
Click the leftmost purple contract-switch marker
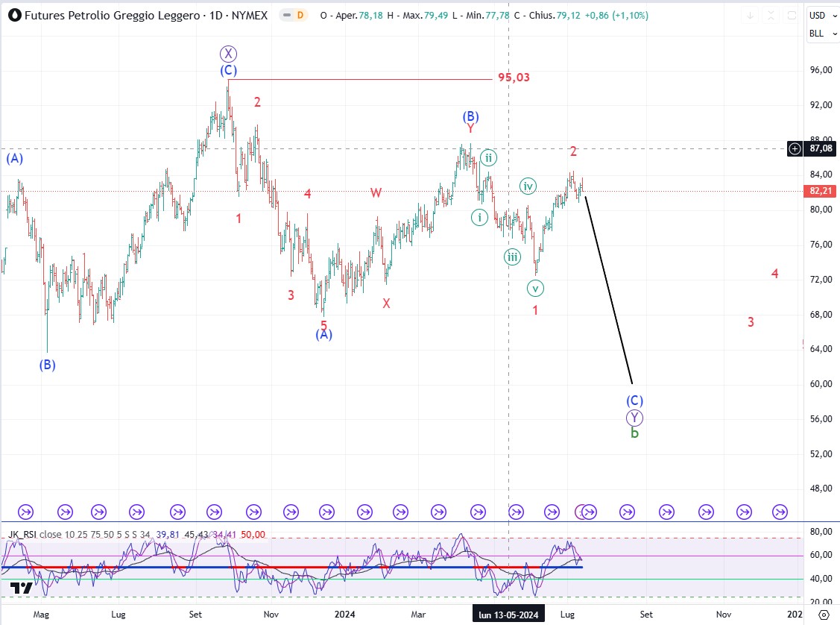pyautogui.click(x=25, y=512)
